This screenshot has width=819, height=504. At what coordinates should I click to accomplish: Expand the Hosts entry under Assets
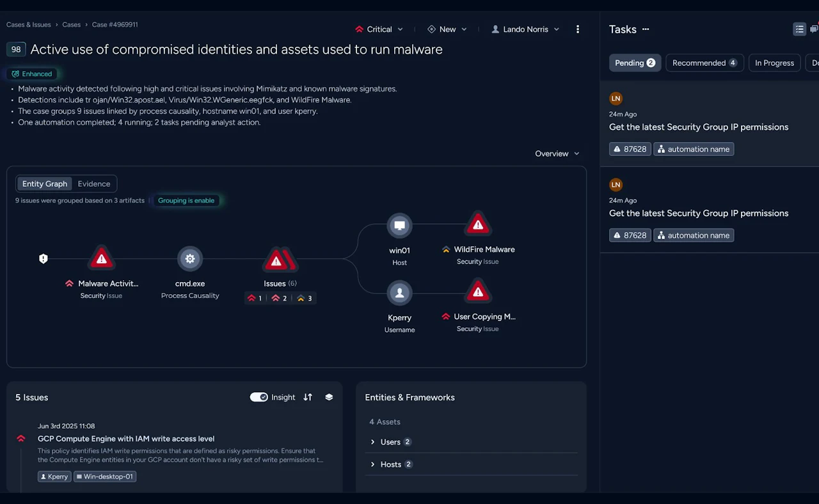tap(391, 464)
